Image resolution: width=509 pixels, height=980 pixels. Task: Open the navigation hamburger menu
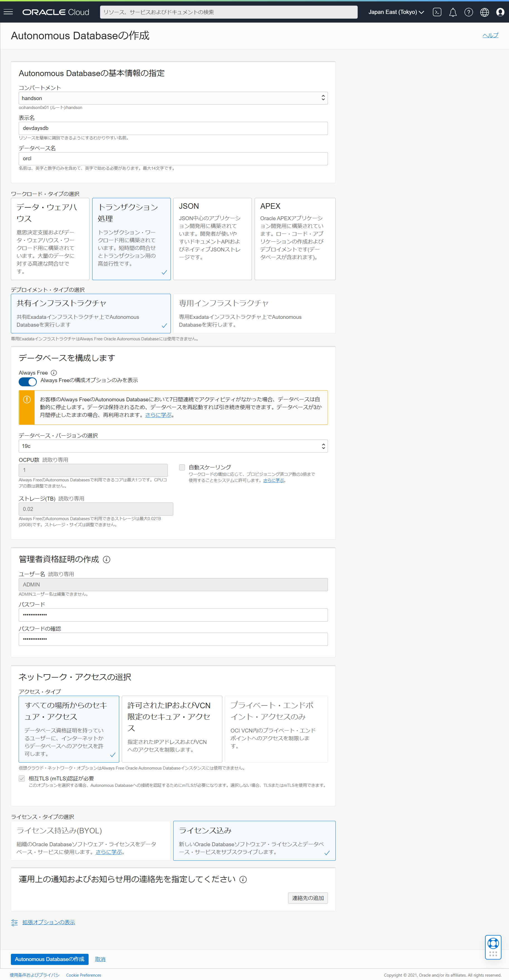coord(8,12)
